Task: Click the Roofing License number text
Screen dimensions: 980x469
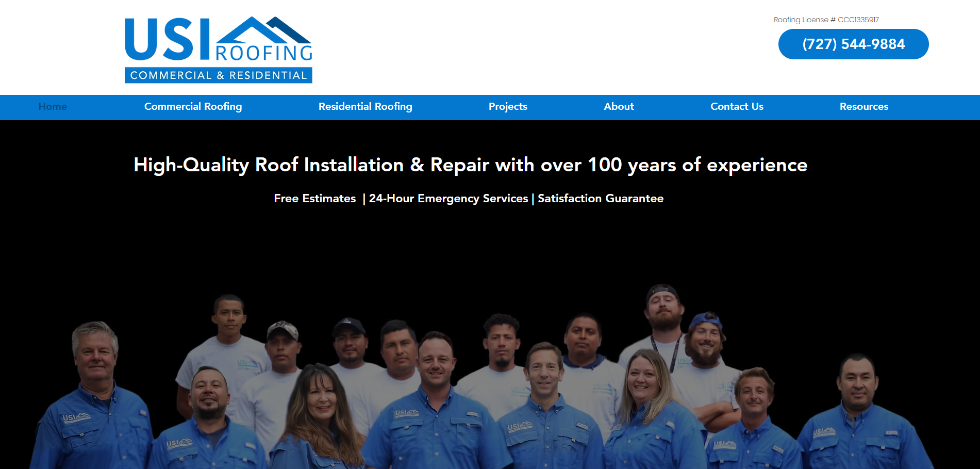Action: point(826,20)
